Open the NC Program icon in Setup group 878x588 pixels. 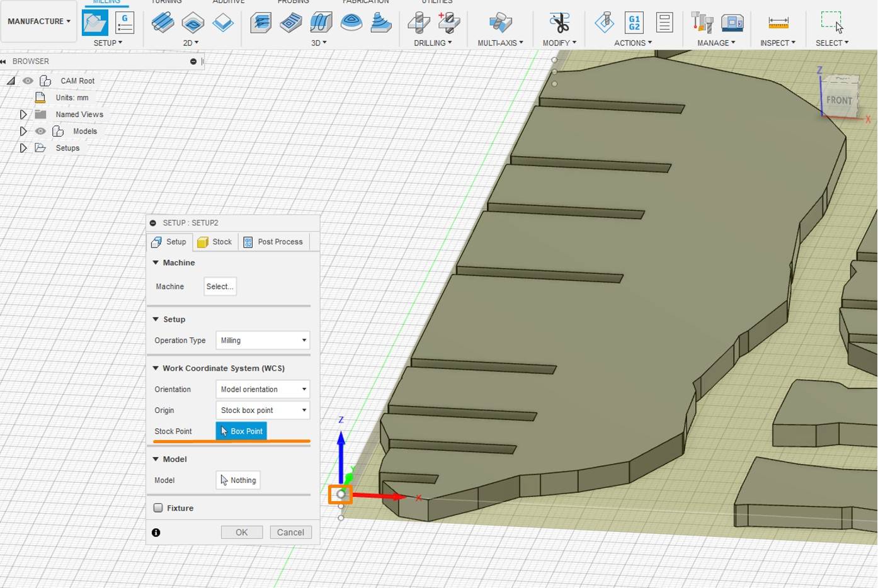click(x=125, y=23)
